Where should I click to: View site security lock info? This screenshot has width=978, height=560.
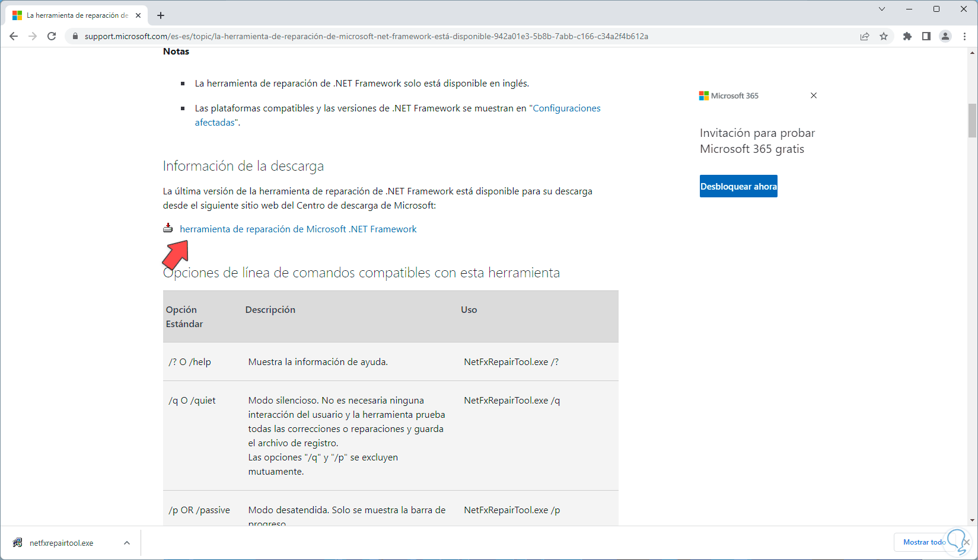(75, 36)
